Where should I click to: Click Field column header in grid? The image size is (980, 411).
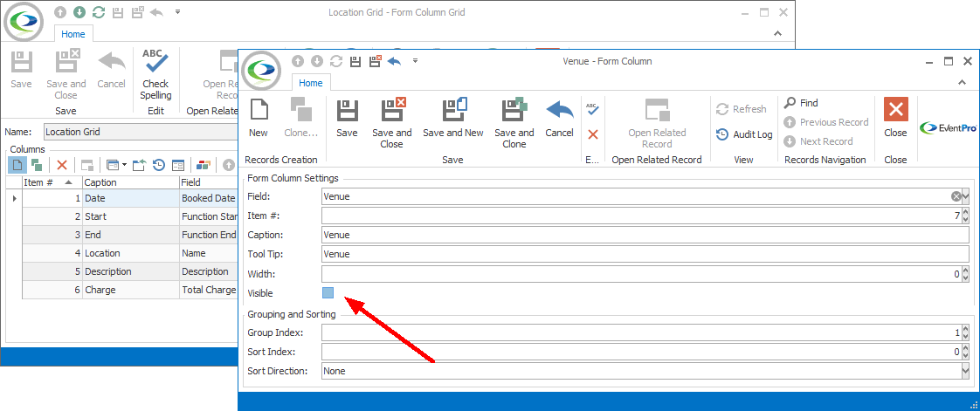point(209,182)
